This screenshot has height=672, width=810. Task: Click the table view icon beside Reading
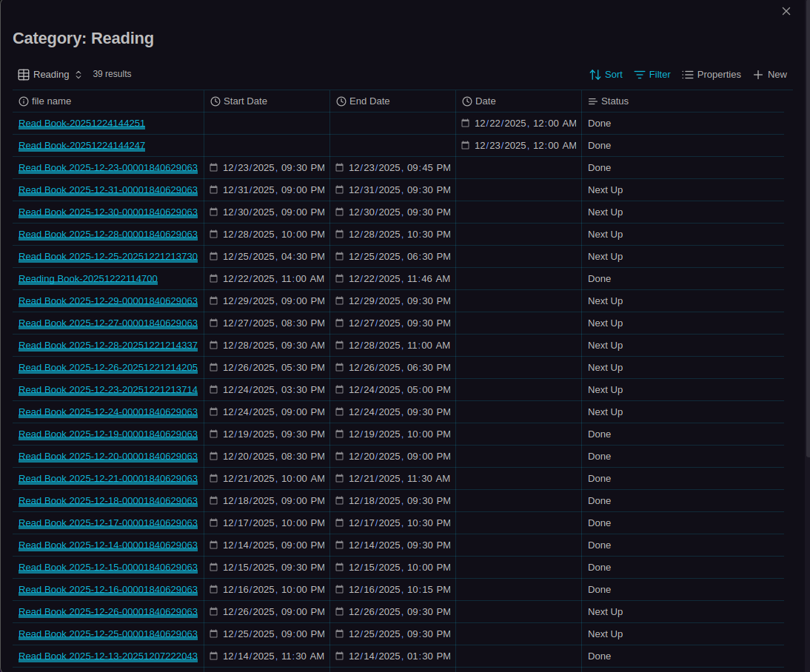(24, 75)
